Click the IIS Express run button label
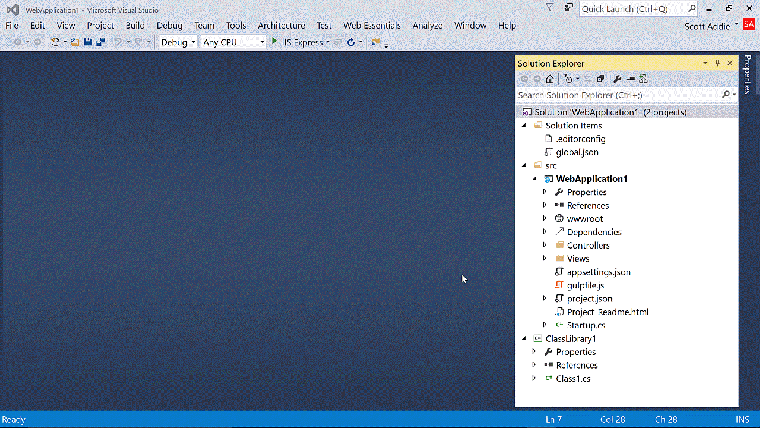 (x=303, y=43)
